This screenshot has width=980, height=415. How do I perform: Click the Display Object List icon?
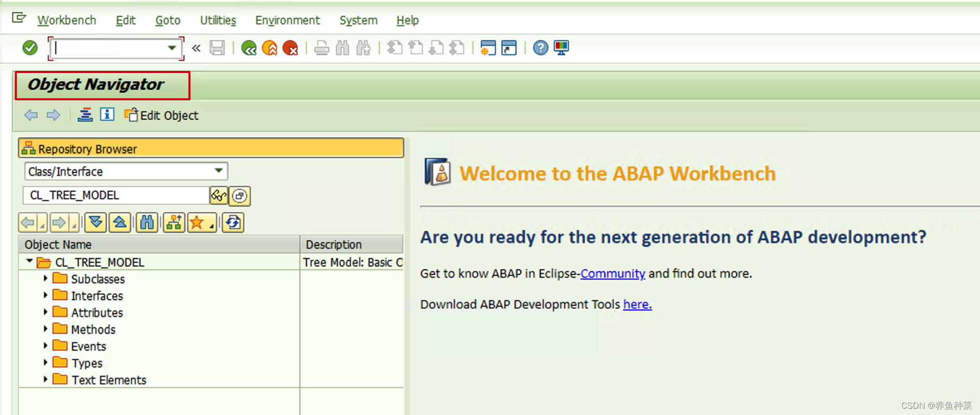pyautogui.click(x=85, y=114)
